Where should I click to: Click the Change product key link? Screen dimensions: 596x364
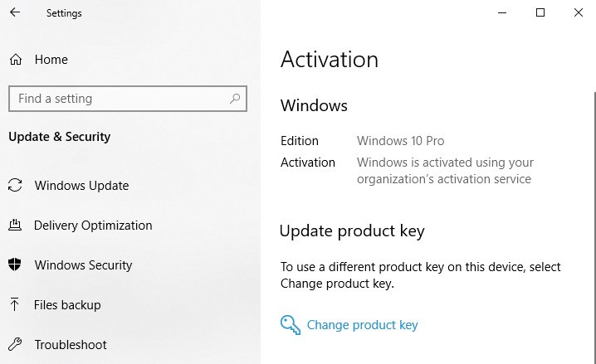click(362, 325)
